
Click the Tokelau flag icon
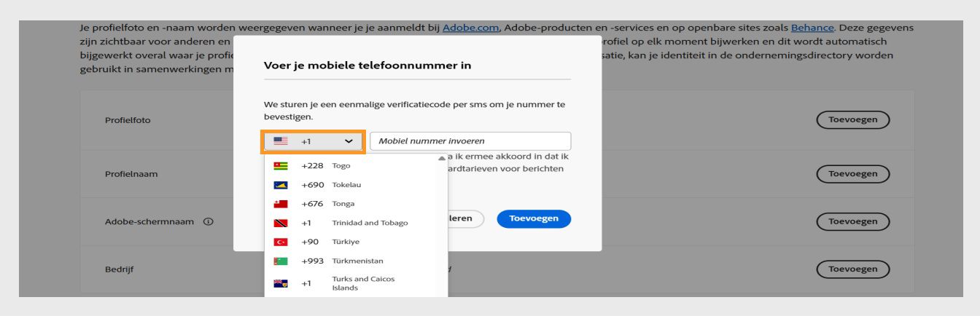click(281, 185)
